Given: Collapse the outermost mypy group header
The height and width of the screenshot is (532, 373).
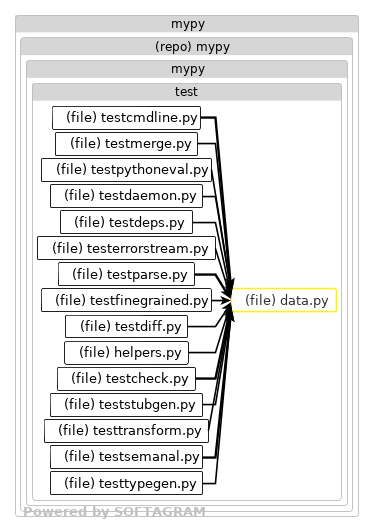Looking at the screenshot, I should [x=187, y=24].
